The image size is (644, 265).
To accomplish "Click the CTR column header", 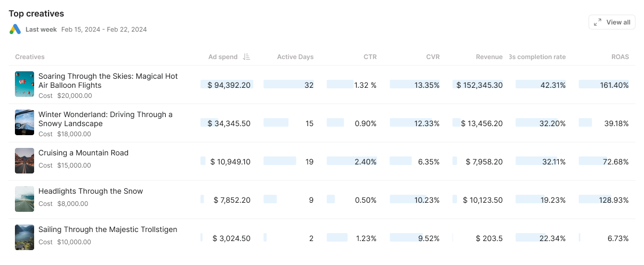I will pyautogui.click(x=370, y=57).
